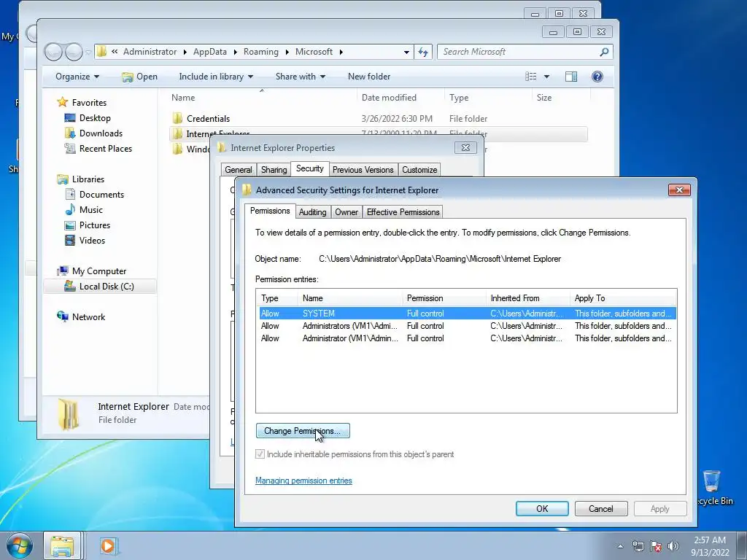The width and height of the screenshot is (747, 560).
Task: Expand the arrow after Microsoft breadcrumb
Action: point(341,52)
